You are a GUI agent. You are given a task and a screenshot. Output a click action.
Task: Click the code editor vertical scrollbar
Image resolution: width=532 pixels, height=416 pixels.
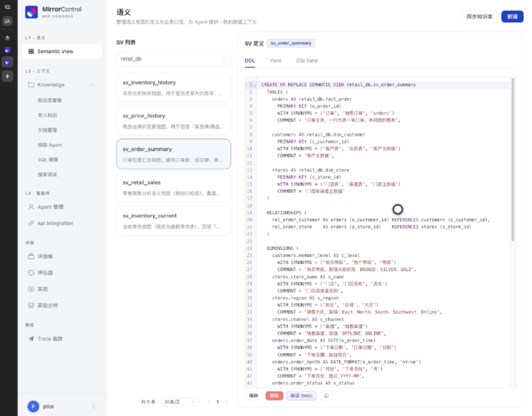[513, 160]
